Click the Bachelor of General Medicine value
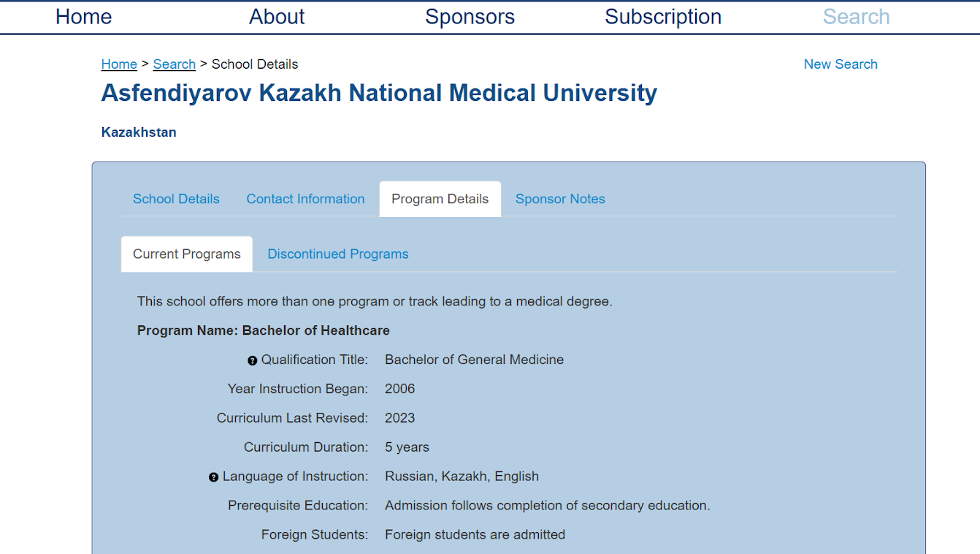Viewport: 980px width, 554px height. 475,360
